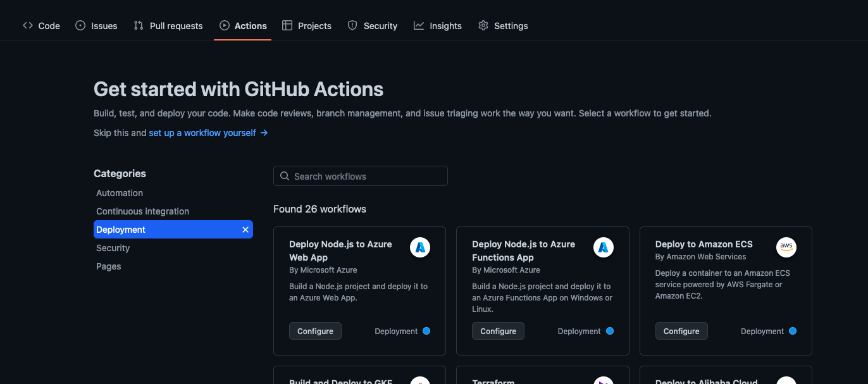Open the Issues tab
The width and height of the screenshot is (868, 384).
pyautogui.click(x=96, y=25)
